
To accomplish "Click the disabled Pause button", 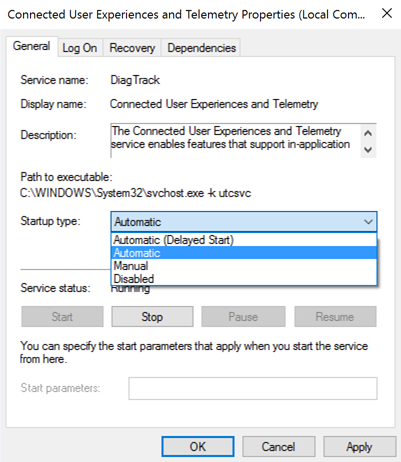I will tap(243, 317).
